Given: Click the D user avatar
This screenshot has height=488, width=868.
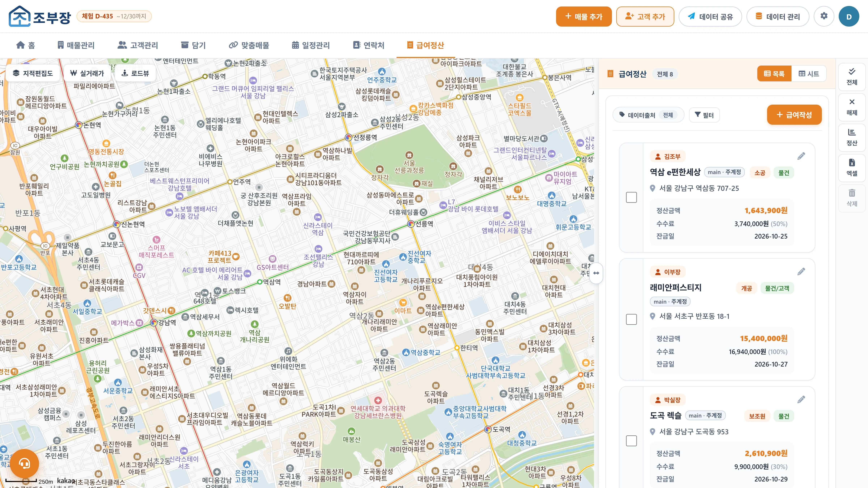Looking at the screenshot, I should tap(849, 16).
